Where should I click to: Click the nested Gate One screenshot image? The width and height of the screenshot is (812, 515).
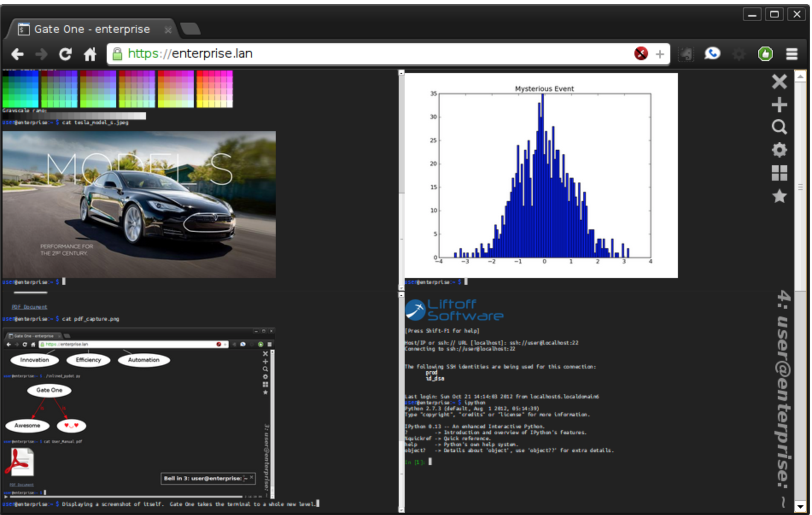click(x=139, y=413)
